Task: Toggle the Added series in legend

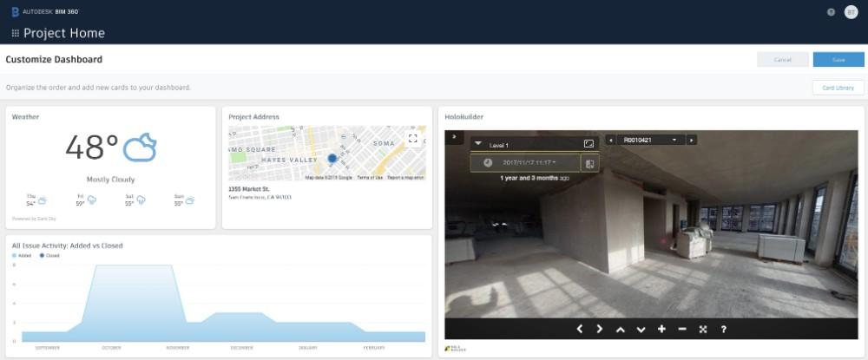Action: point(22,256)
